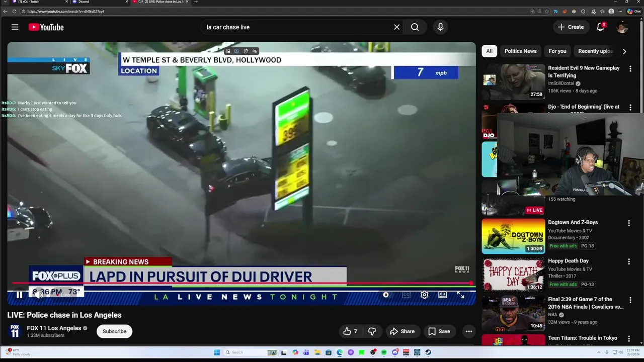Image resolution: width=644 pixels, height=362 pixels.
Task: Open YouTube notifications bell
Action: [600, 27]
